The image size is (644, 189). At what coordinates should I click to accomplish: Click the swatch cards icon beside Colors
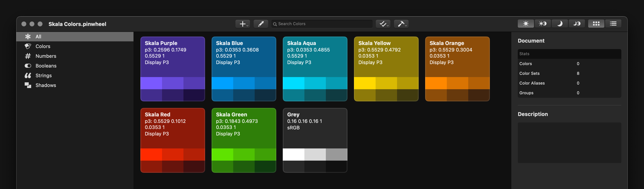[28, 46]
